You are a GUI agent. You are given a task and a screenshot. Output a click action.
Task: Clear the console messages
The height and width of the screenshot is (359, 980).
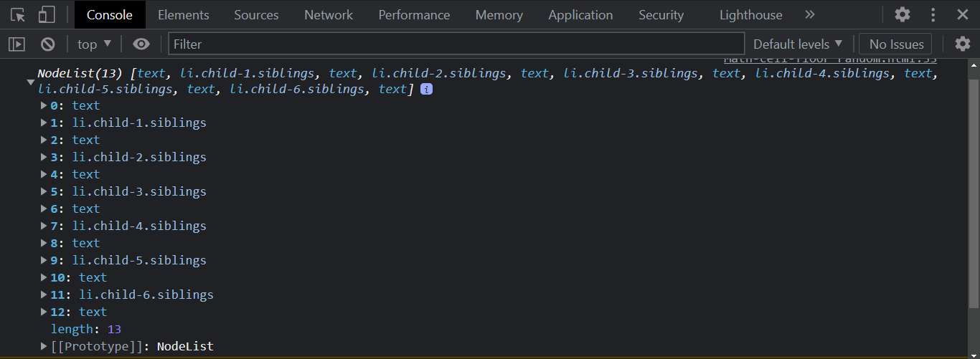48,44
